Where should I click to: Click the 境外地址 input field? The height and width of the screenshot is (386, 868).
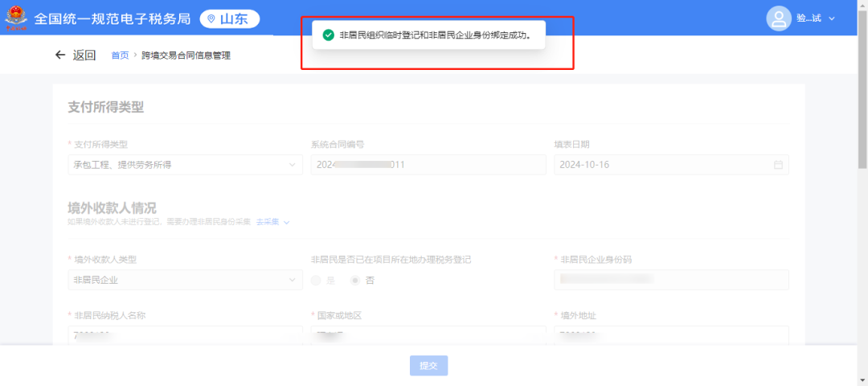pyautogui.click(x=671, y=335)
